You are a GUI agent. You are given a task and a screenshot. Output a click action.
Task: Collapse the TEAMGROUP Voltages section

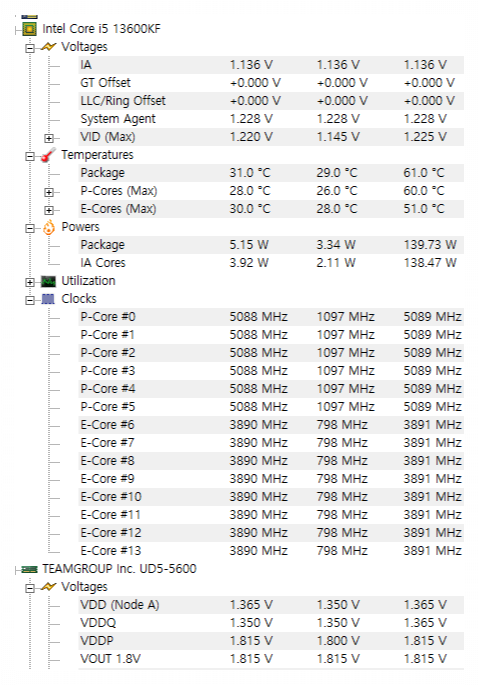[x=30, y=588]
